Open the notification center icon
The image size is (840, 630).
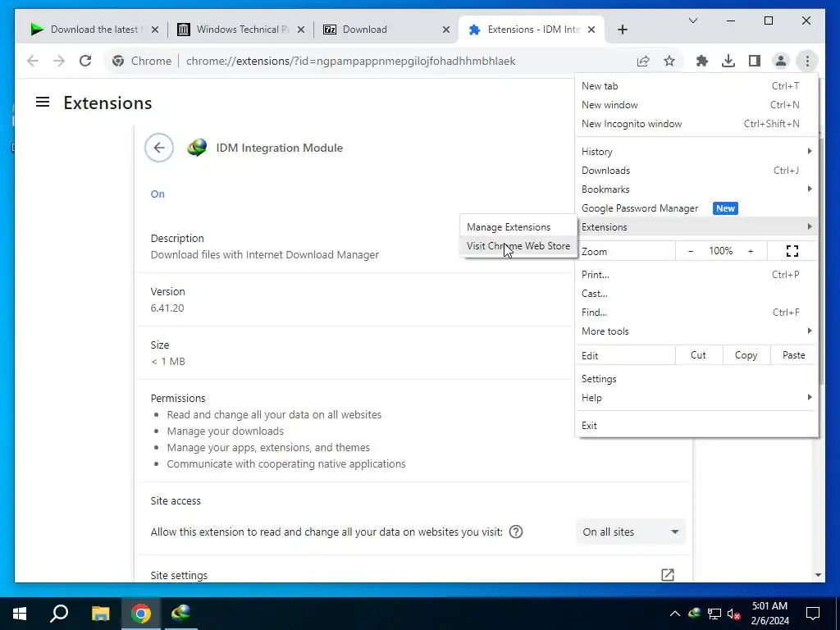(x=813, y=614)
